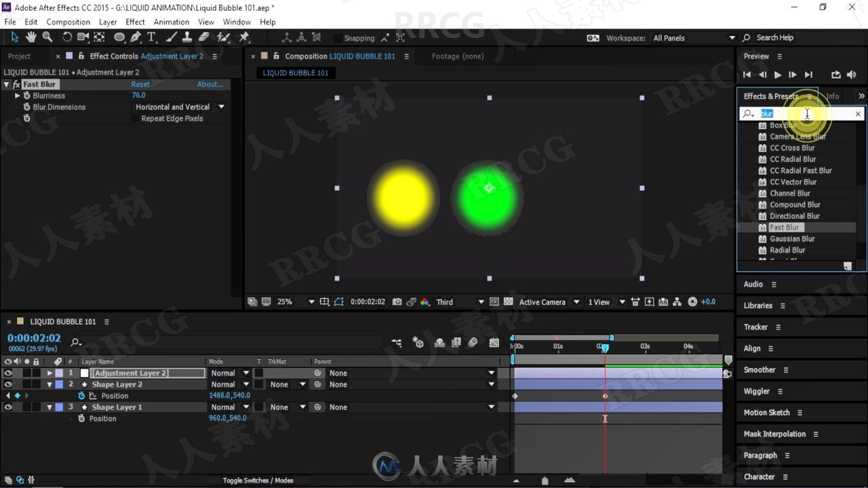Hide Adjustment Layer 2 with eye icon
This screenshot has width=868, height=488.
[8, 373]
